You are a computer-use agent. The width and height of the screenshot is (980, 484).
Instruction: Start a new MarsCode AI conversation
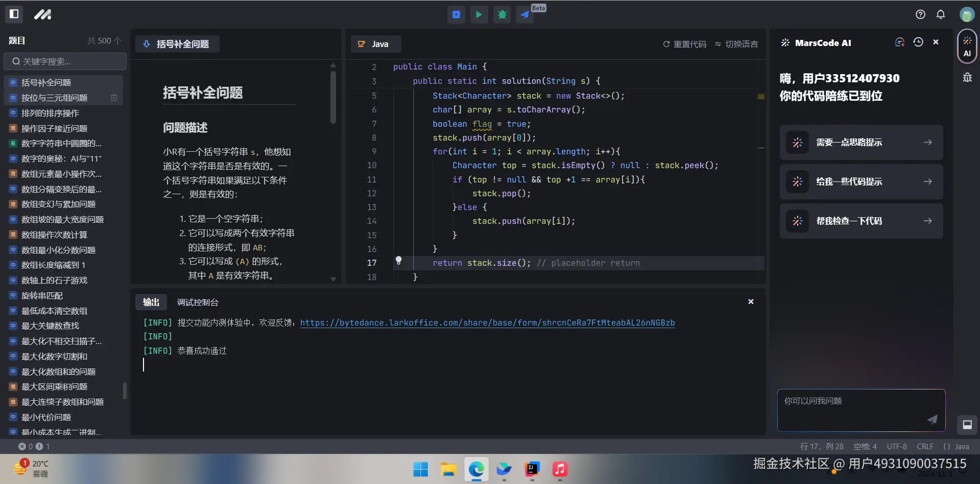click(900, 42)
